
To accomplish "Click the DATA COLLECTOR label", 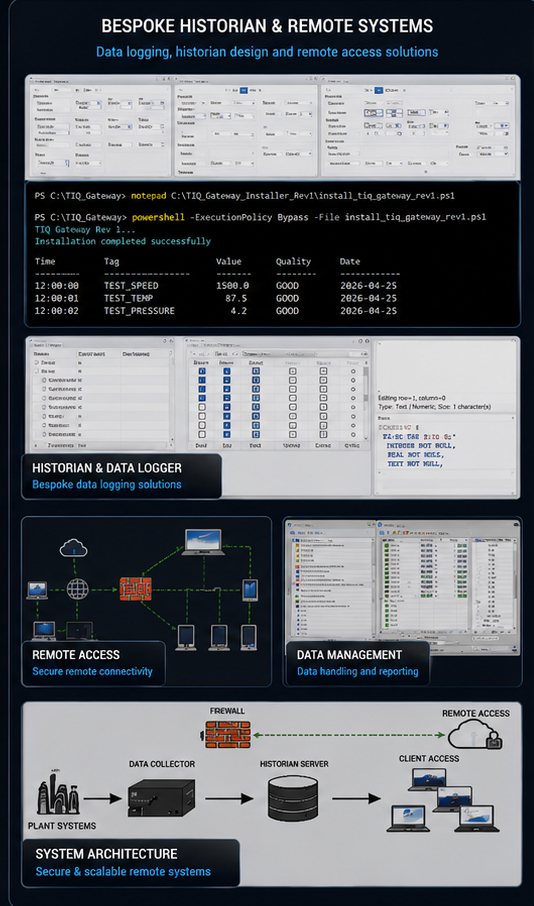I will [162, 764].
